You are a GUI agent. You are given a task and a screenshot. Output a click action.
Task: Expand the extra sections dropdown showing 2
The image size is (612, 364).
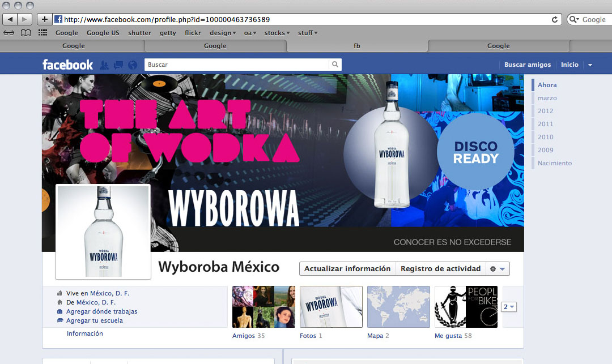(x=509, y=307)
